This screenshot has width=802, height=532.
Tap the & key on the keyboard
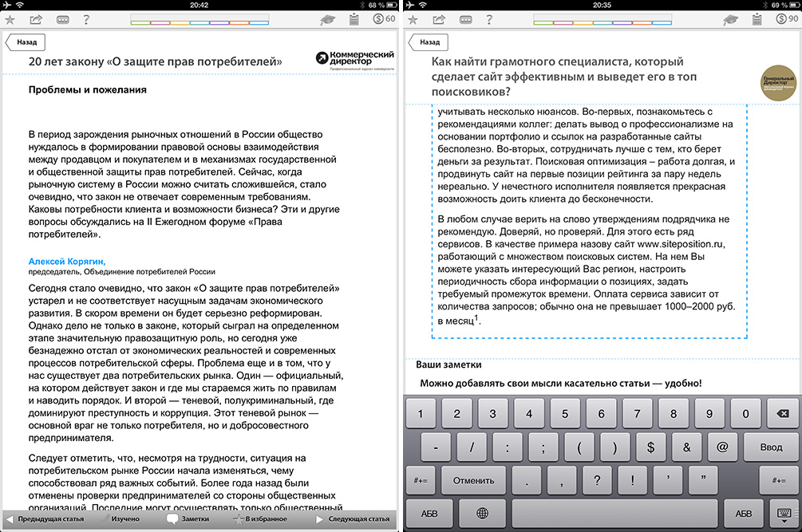click(686, 447)
